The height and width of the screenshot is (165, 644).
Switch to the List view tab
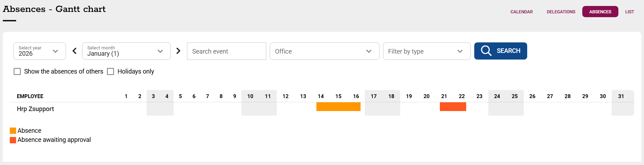tap(629, 12)
